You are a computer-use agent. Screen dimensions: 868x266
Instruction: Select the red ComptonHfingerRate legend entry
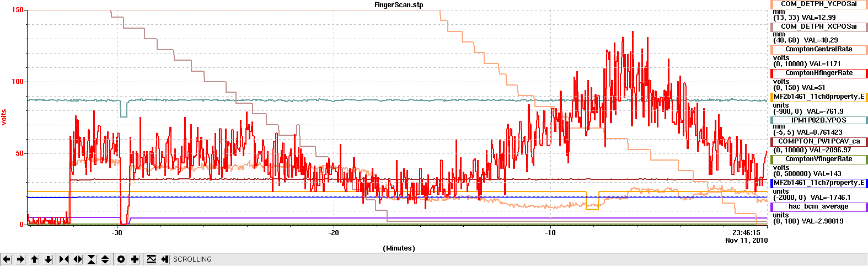[x=819, y=73]
